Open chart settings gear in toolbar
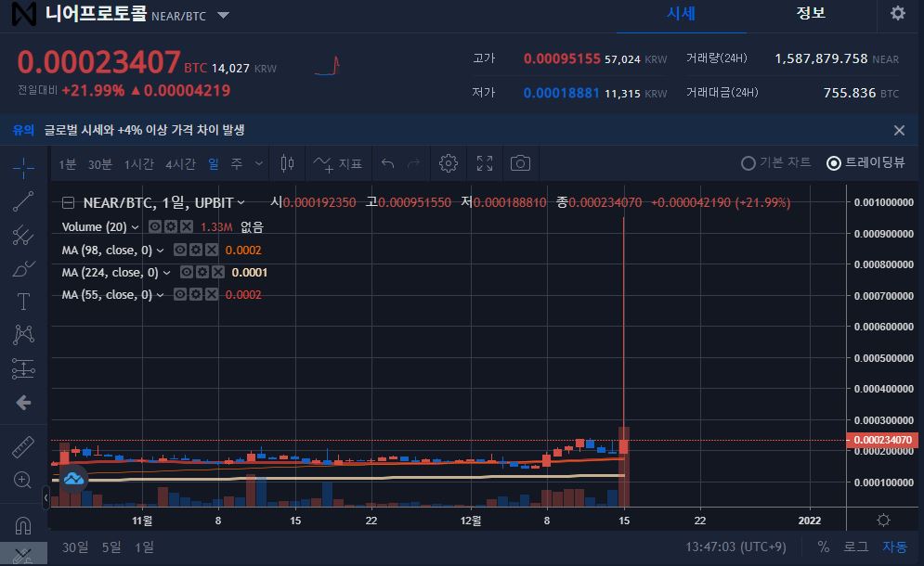The image size is (924, 566). pyautogui.click(x=448, y=163)
